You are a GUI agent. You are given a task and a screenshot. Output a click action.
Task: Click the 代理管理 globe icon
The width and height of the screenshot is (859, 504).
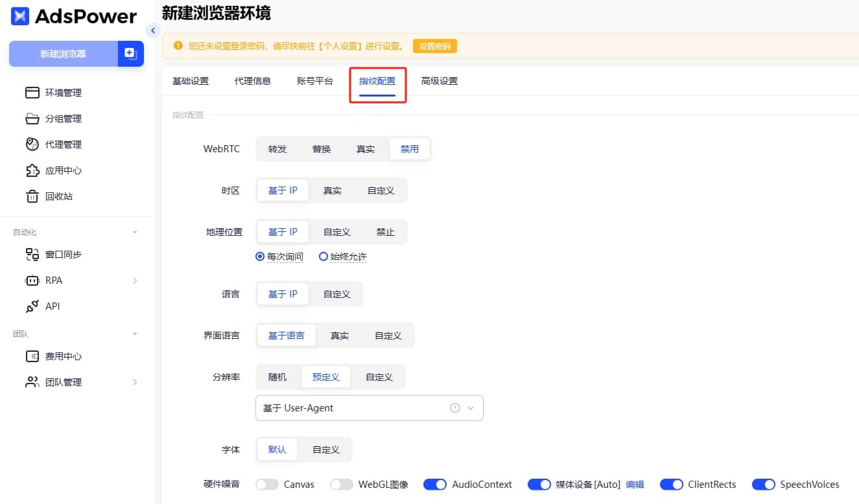pos(32,144)
